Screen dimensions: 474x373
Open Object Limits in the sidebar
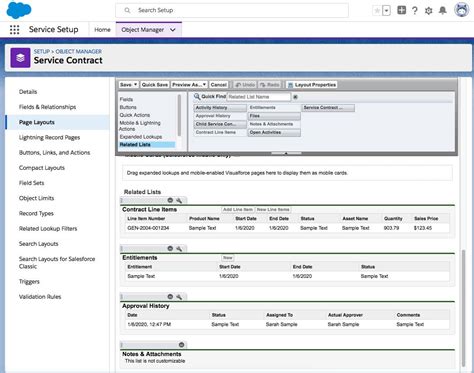(36, 198)
